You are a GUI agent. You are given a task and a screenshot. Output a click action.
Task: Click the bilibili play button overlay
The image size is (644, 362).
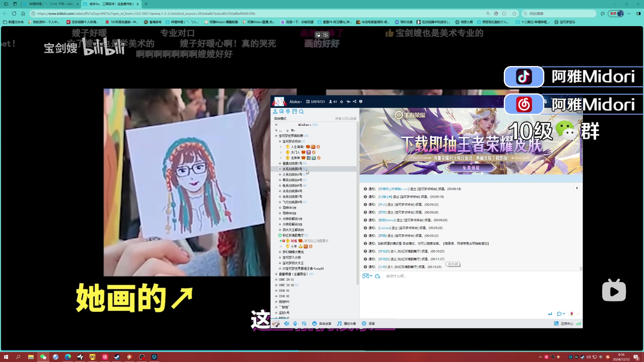coord(614,291)
